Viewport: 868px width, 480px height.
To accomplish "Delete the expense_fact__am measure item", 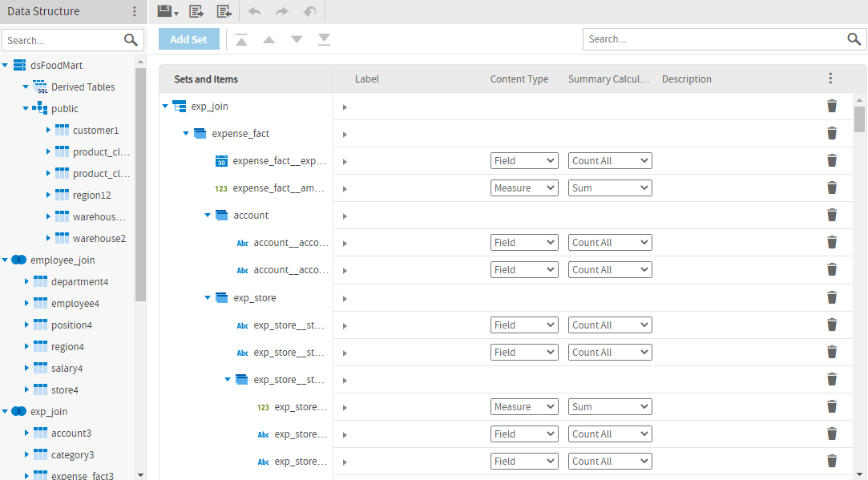I will click(x=831, y=188).
